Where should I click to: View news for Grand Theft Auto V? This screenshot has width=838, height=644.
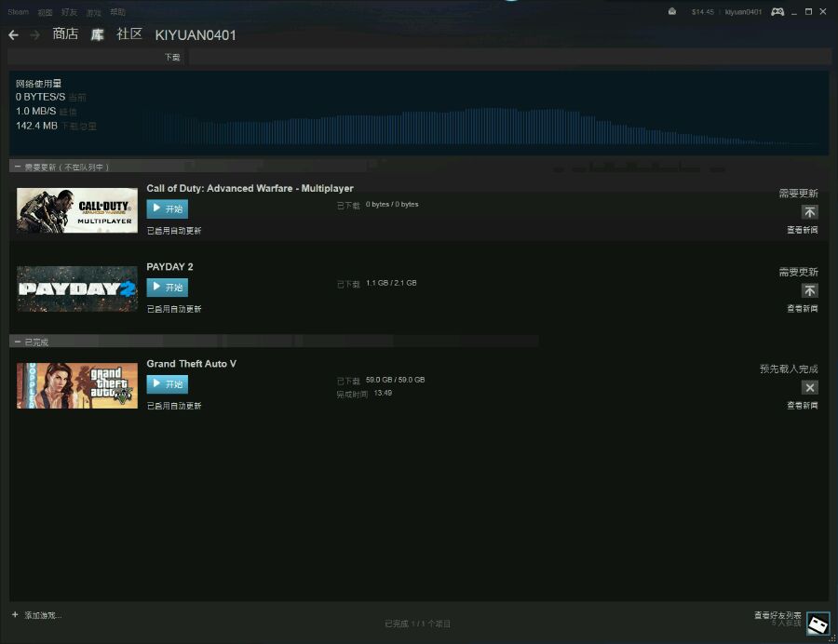point(803,406)
